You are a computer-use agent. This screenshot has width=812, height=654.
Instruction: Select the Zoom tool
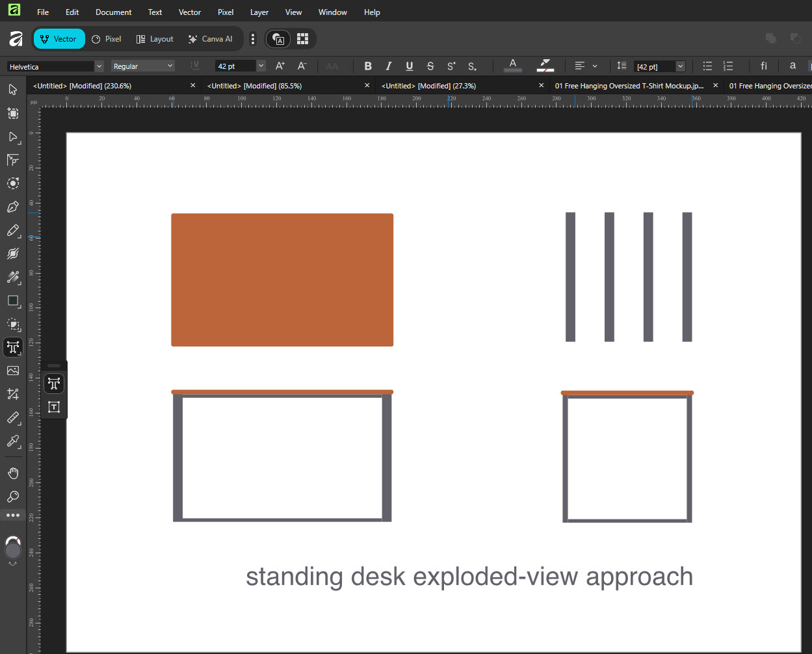coord(13,497)
